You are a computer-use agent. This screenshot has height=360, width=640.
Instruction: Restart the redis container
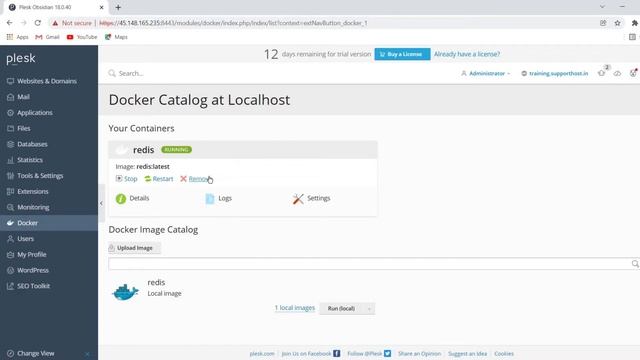pos(159,179)
